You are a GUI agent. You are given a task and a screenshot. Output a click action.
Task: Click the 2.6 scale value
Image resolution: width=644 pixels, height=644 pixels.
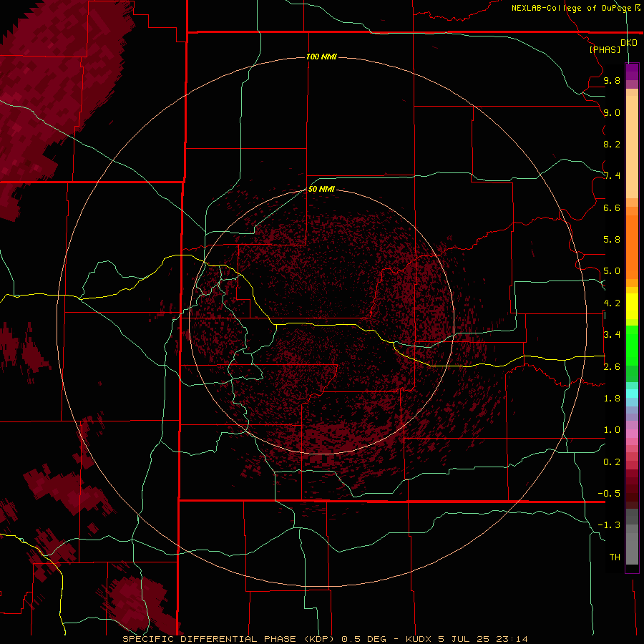click(612, 367)
